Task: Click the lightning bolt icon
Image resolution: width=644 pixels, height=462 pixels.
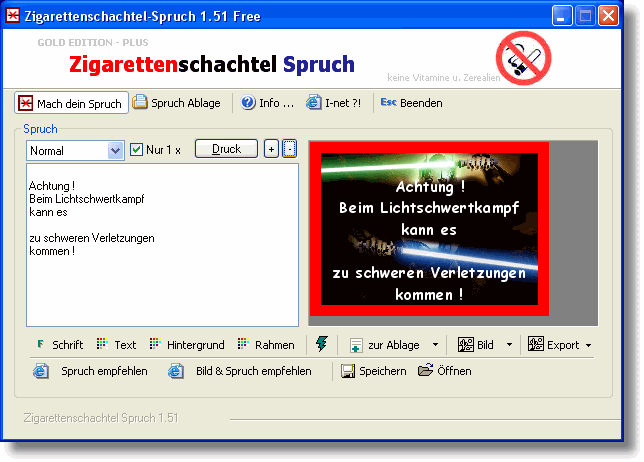Action: (x=322, y=344)
